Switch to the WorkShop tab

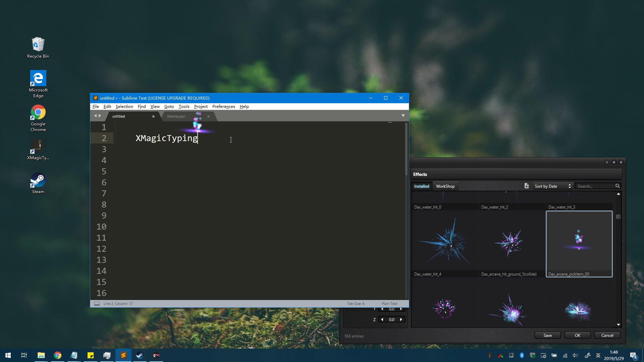[445, 186]
